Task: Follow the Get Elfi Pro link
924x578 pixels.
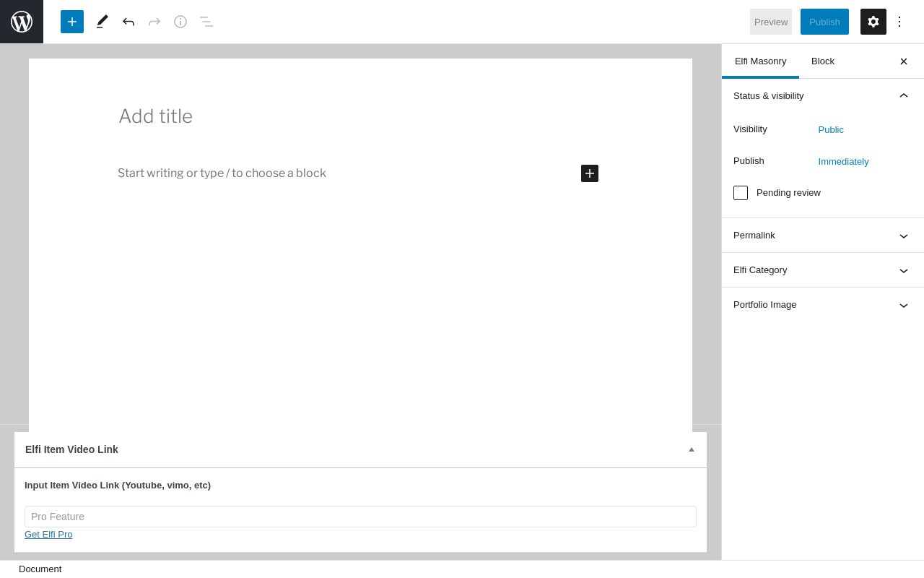Action: tap(48, 535)
